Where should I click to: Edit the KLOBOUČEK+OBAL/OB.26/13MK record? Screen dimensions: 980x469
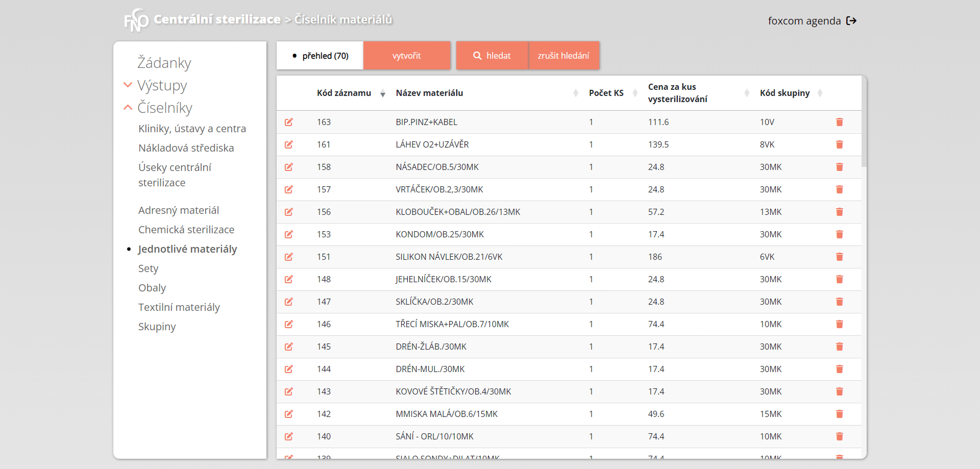coord(288,212)
